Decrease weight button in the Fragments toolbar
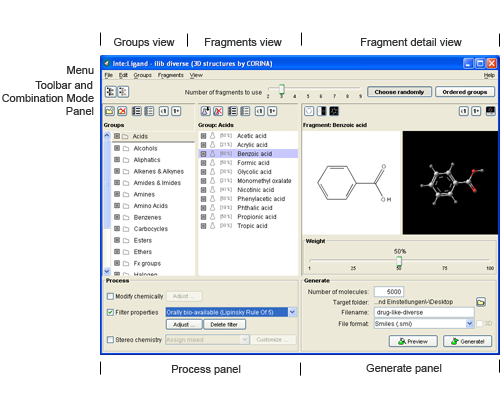The width and height of the screenshot is (500, 400). click(260, 111)
